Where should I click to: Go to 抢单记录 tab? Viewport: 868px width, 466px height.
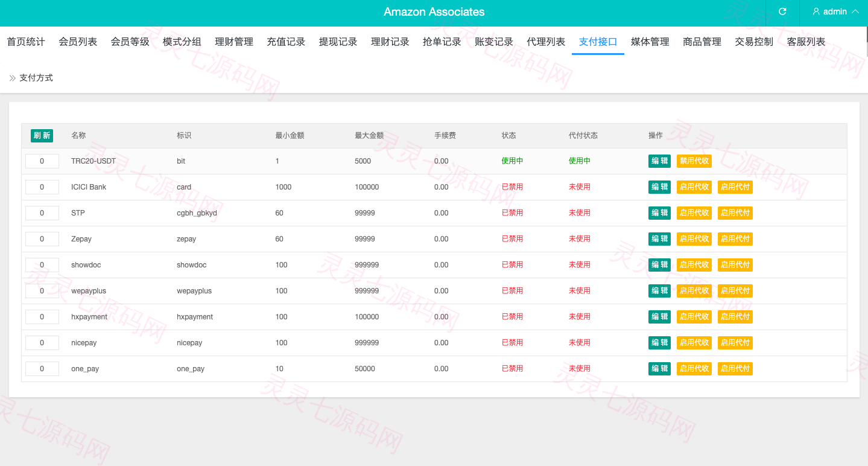click(x=442, y=42)
